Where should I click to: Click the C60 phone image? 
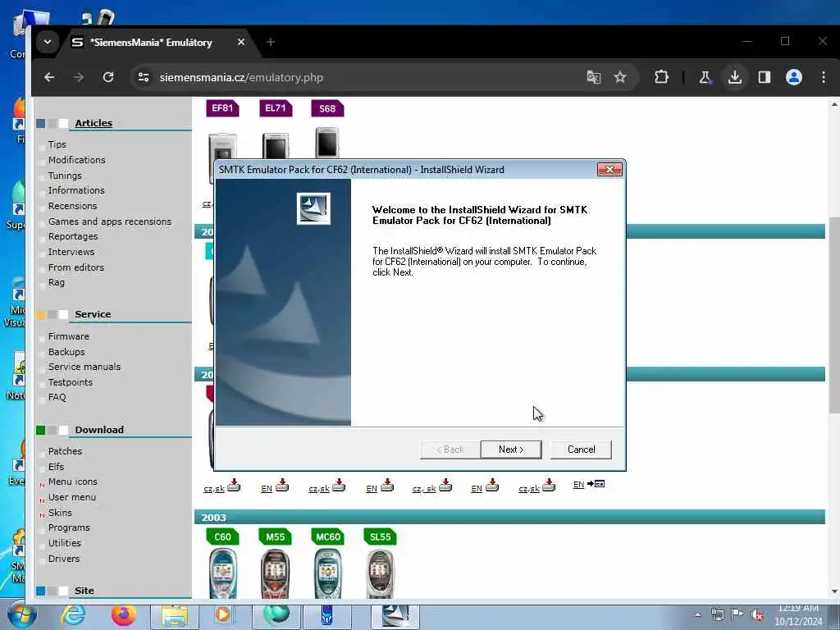coord(222,573)
